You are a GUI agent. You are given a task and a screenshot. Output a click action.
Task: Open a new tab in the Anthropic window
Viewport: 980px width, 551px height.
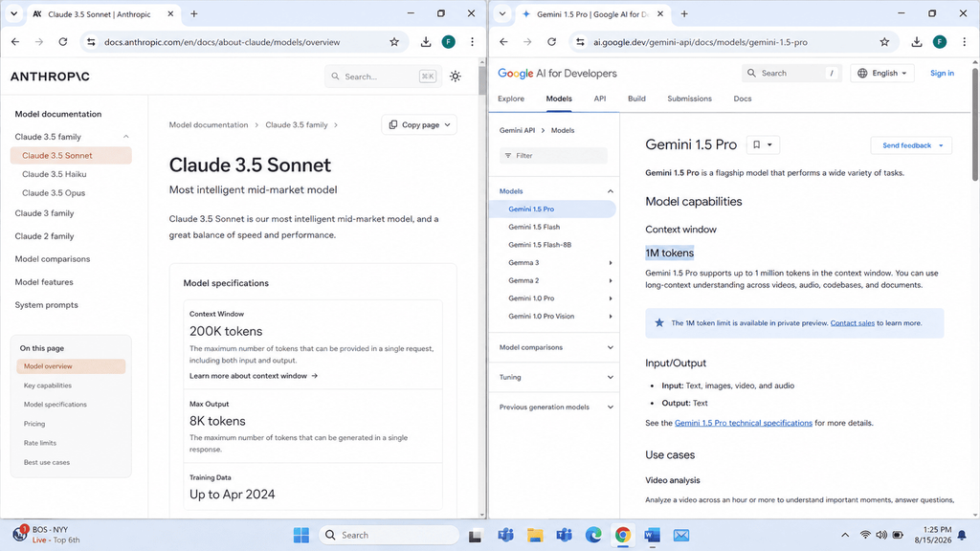193,13
